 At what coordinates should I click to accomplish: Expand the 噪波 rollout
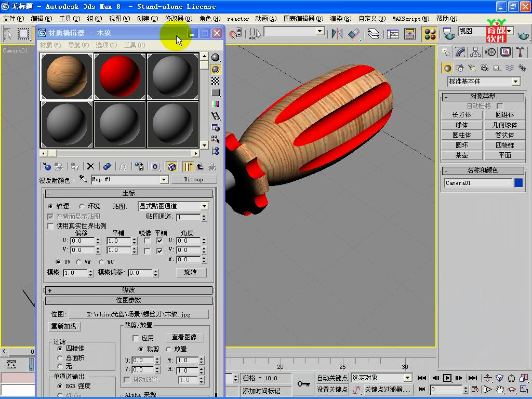[129, 290]
